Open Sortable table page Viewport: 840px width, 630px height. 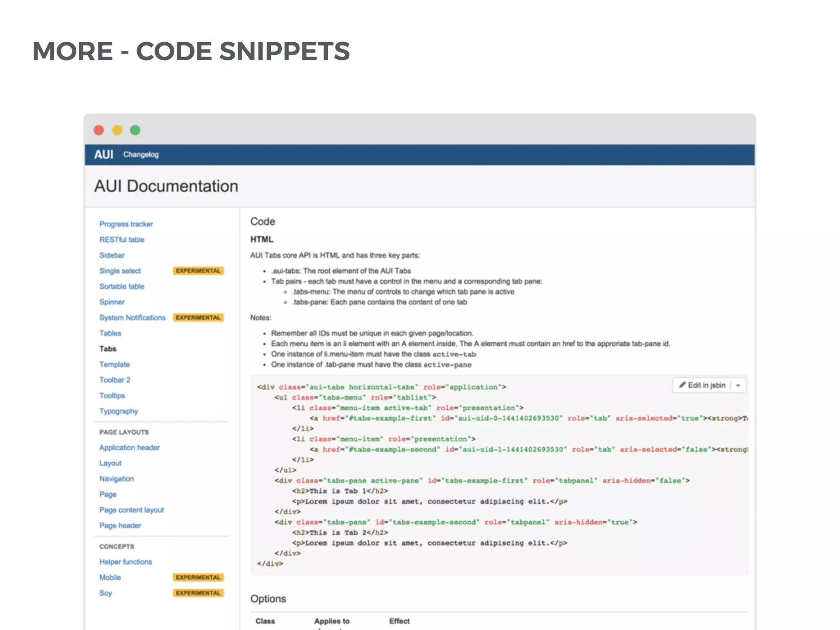pos(122,286)
